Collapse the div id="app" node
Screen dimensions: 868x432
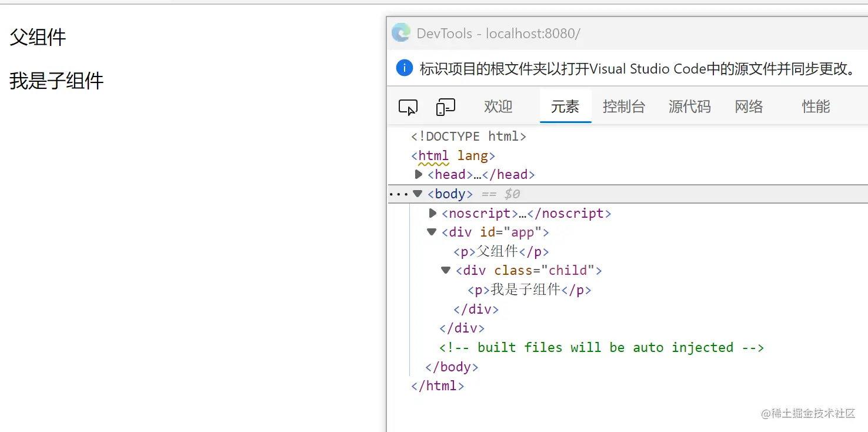click(431, 232)
